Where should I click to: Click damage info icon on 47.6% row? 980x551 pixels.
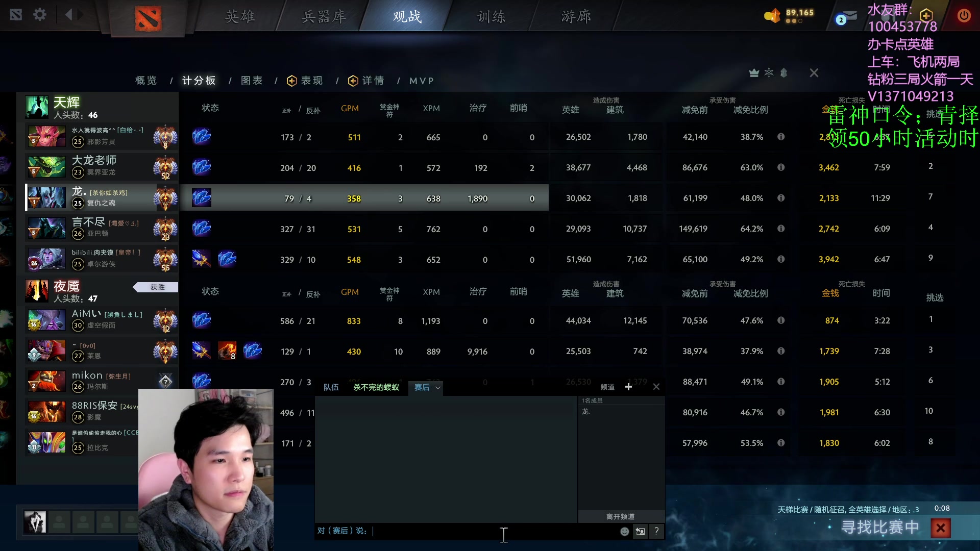(781, 320)
